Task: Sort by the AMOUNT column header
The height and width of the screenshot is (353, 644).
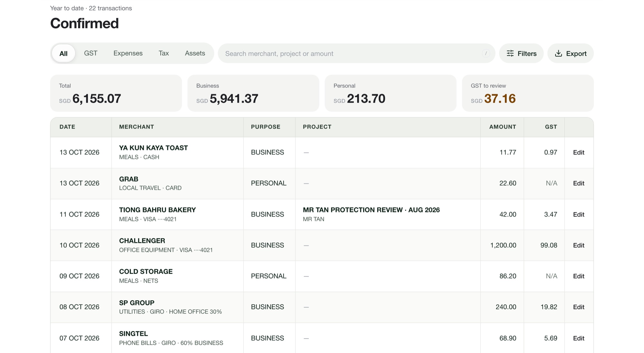Action: (x=503, y=127)
